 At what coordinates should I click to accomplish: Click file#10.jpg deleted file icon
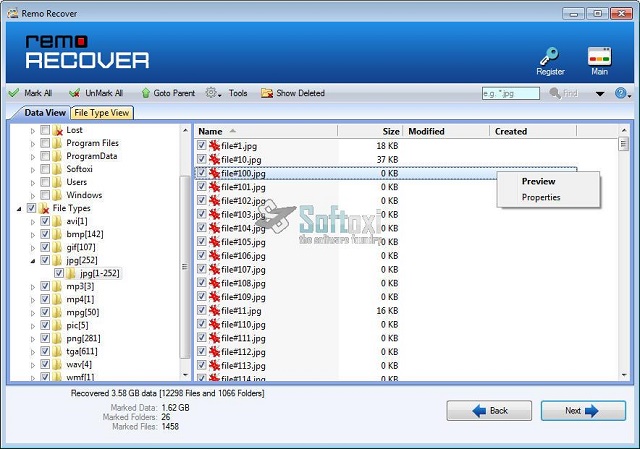pos(214,159)
